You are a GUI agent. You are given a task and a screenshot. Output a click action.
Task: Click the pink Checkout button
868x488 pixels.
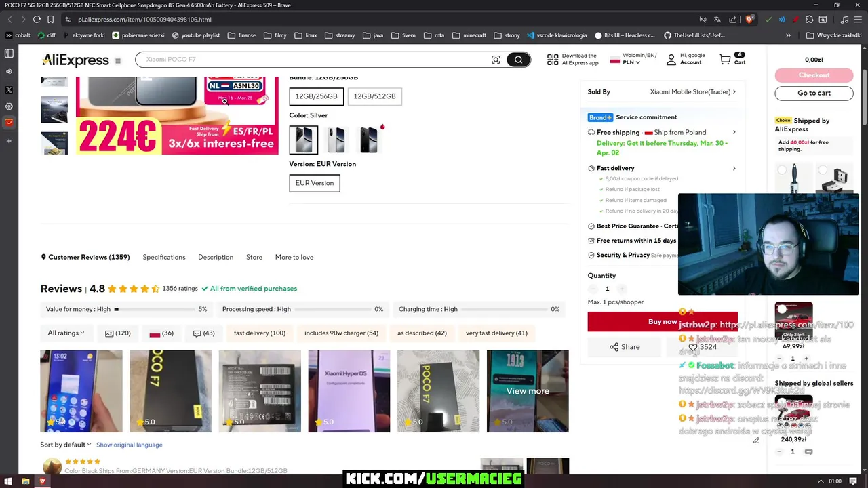tap(814, 75)
